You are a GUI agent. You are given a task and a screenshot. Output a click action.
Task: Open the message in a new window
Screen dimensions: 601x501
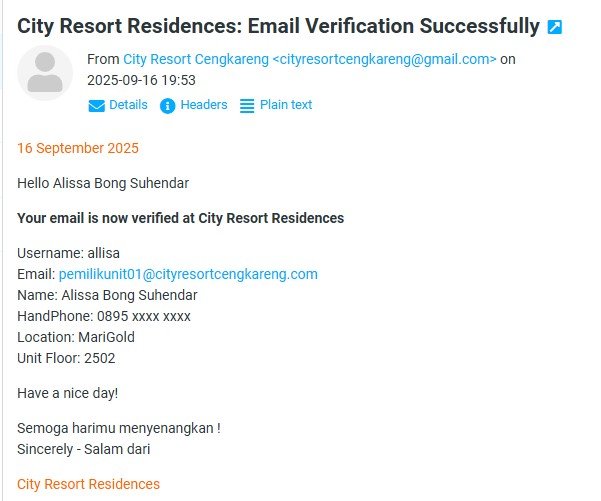pos(555,27)
